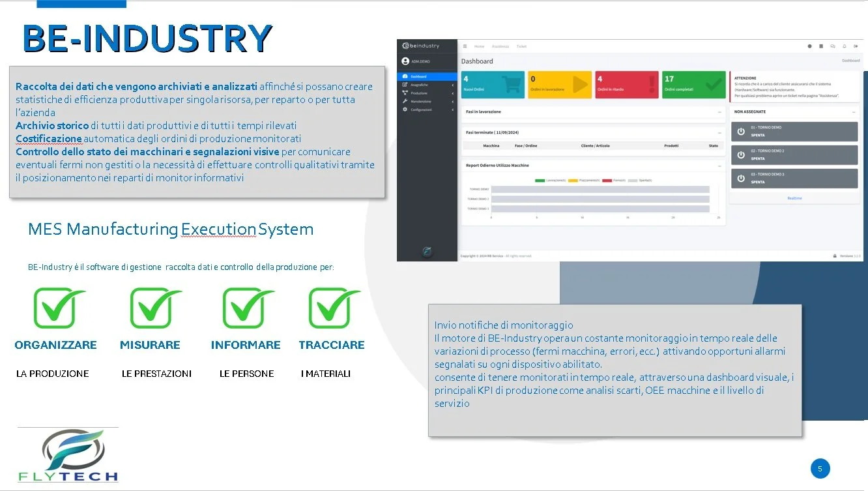The image size is (868, 491).
Task: Click the ATTENZIONE notice heading
Action: [x=745, y=78]
